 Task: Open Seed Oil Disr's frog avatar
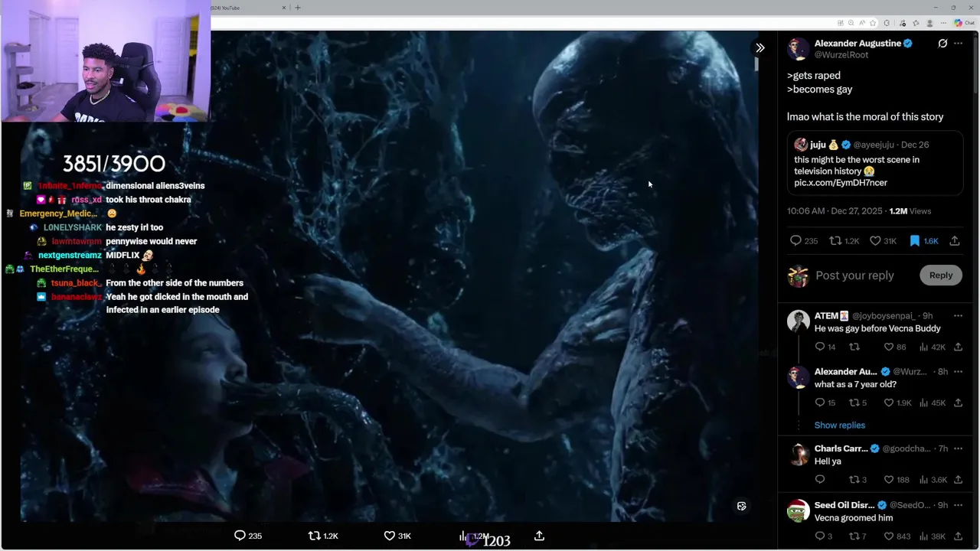[799, 510]
